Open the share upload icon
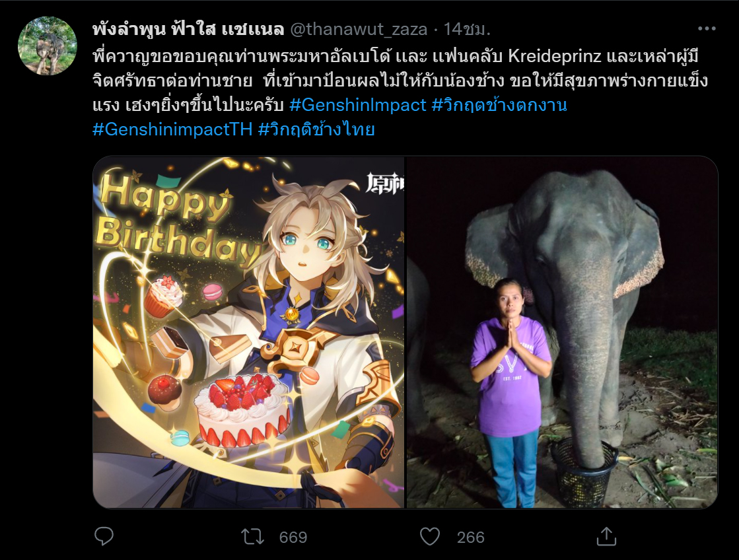The height and width of the screenshot is (560, 739). 606,536
